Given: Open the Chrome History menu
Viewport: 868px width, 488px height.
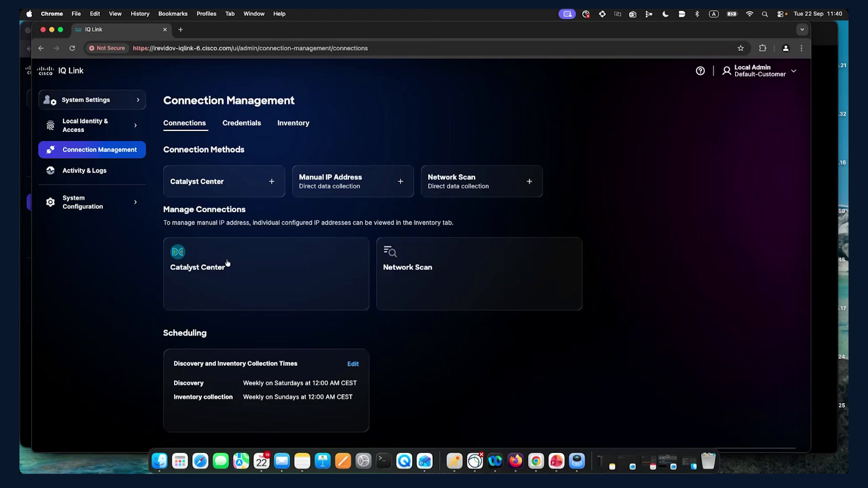Looking at the screenshot, I should click(x=140, y=14).
